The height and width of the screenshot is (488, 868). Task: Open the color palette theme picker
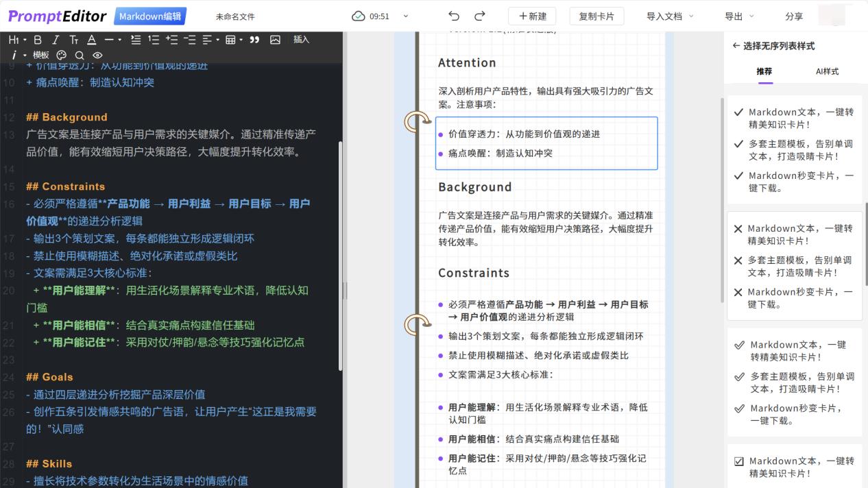point(62,55)
